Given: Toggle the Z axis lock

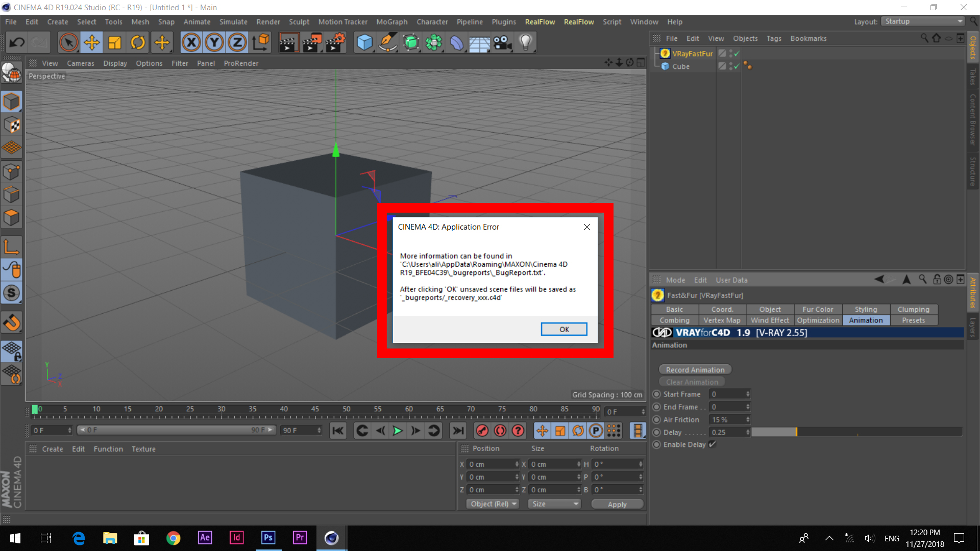Looking at the screenshot, I should 237,43.
